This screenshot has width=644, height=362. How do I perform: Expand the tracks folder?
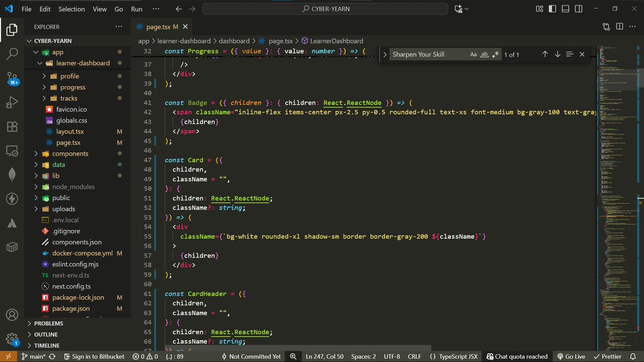click(x=44, y=98)
